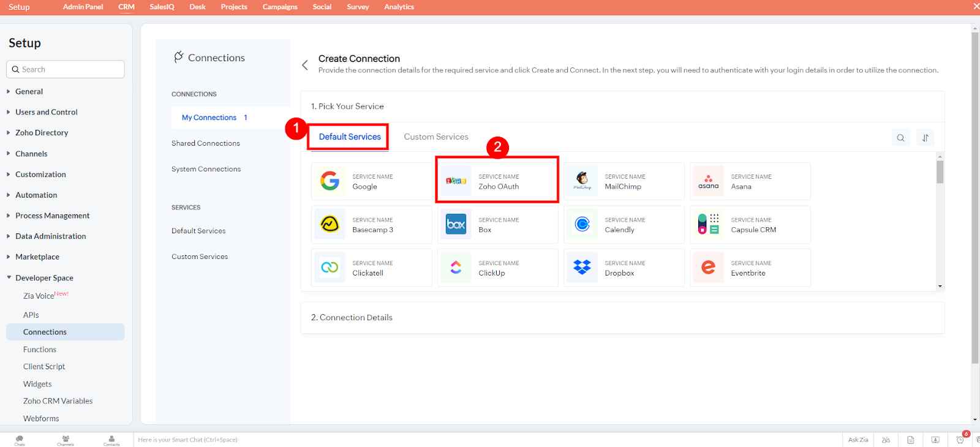This screenshot has height=447, width=980.
Task: Close the Setup page with top-right X
Action: [976, 7]
